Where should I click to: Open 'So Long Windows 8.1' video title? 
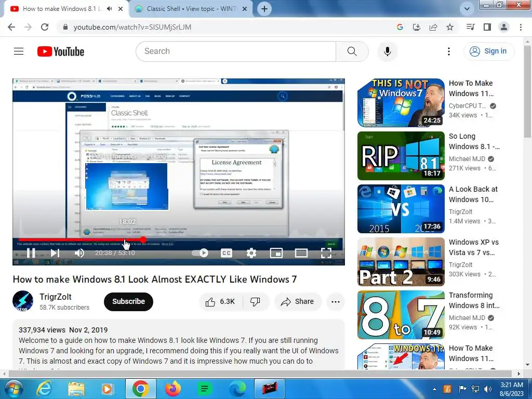(474, 141)
